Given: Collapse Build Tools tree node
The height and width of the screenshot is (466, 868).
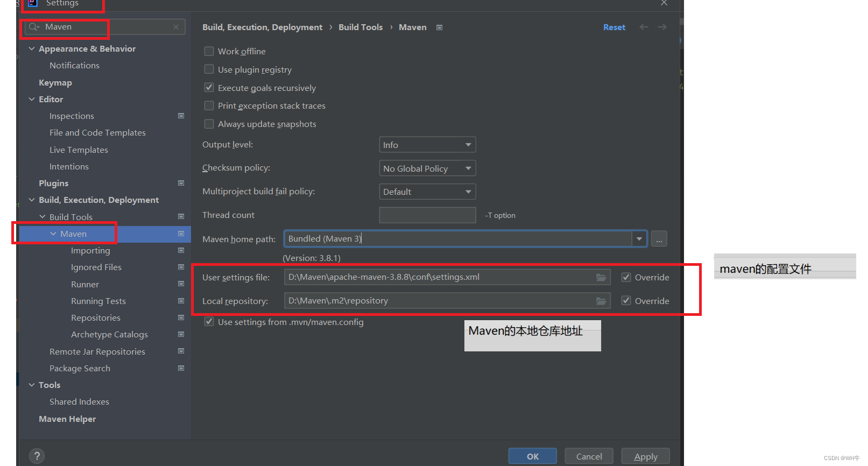Looking at the screenshot, I should (x=43, y=216).
